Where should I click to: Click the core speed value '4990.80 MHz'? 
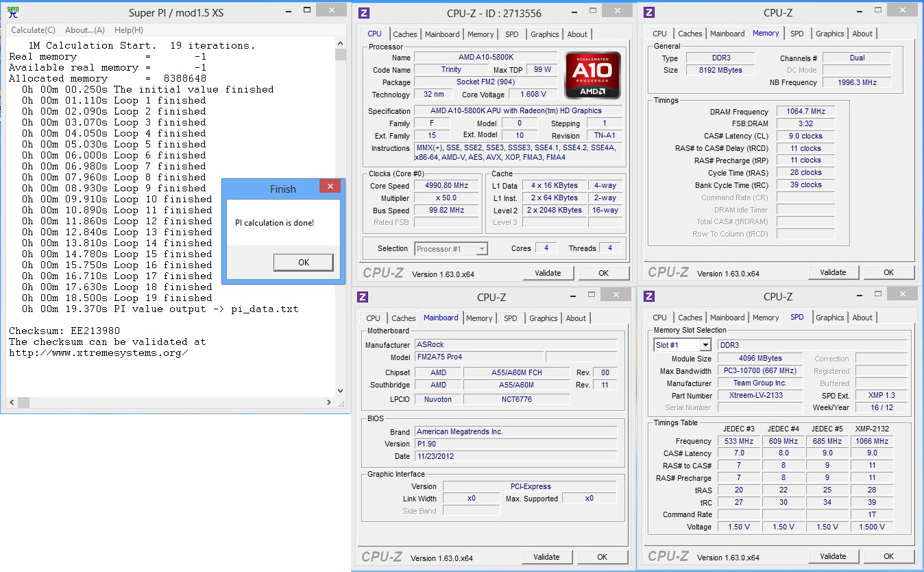447,186
